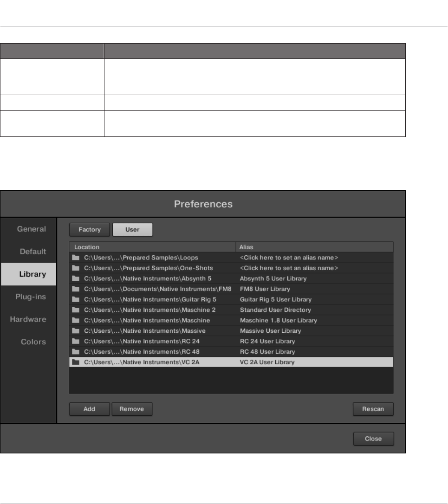
Task: Show the User libraries pane
Action: click(x=132, y=230)
